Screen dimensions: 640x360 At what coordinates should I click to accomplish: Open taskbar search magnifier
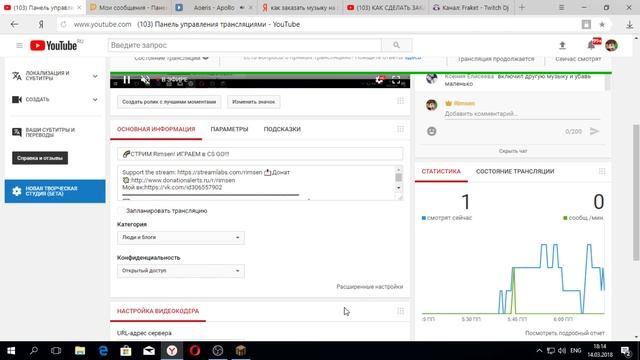[34, 351]
